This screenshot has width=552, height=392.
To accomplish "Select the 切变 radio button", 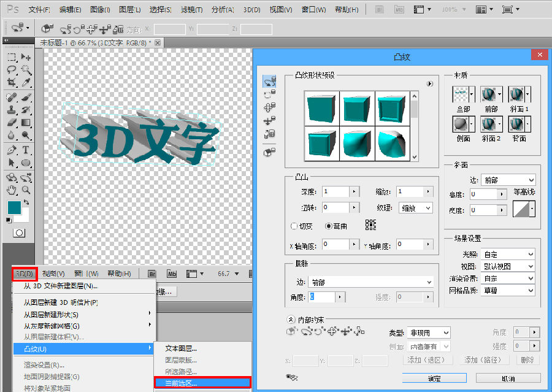I will (x=294, y=226).
